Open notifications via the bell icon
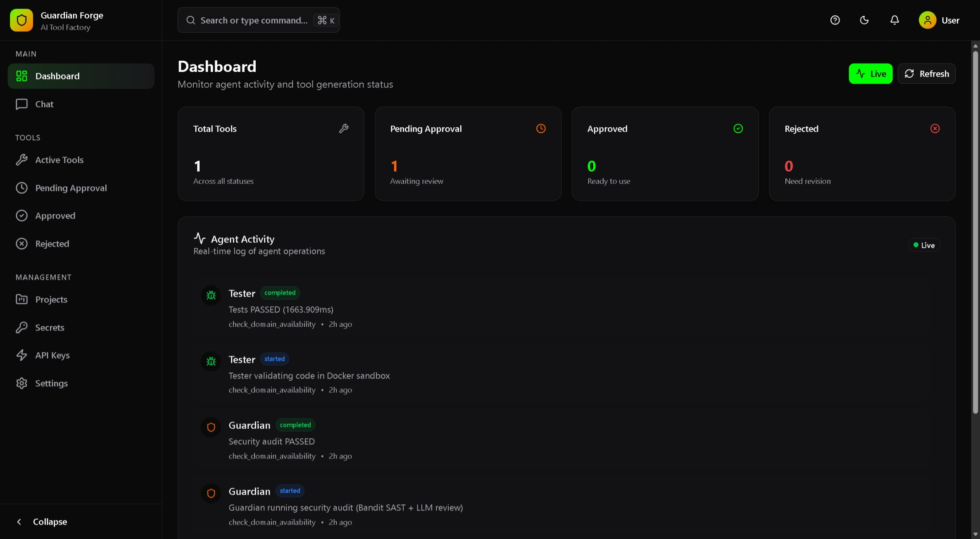Image resolution: width=980 pixels, height=539 pixels. click(894, 20)
